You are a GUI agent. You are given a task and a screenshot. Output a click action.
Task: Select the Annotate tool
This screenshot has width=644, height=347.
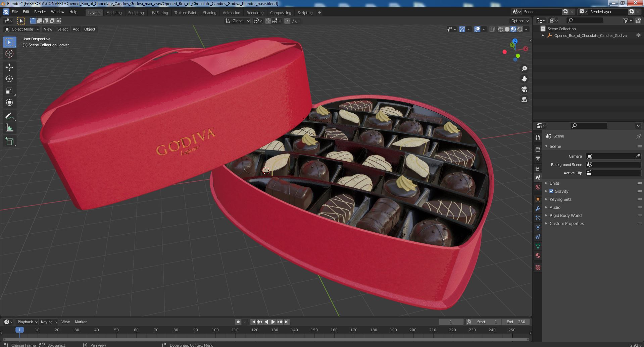tap(9, 116)
